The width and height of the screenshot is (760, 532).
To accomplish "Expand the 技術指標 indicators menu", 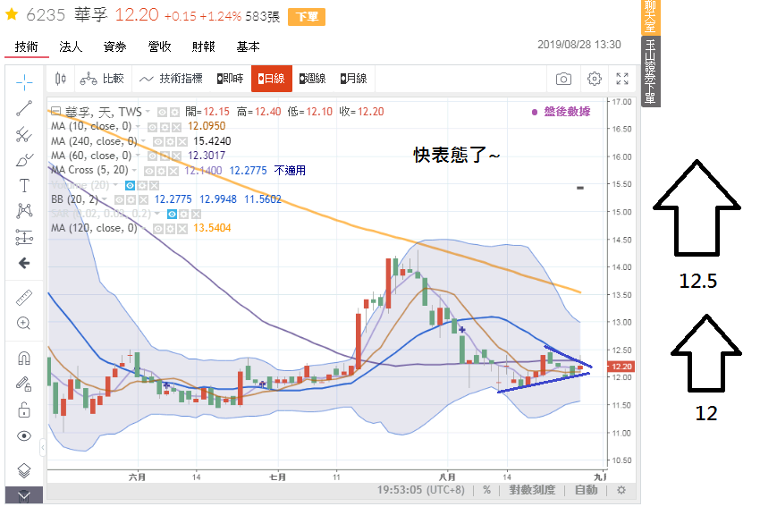I will tap(170, 79).
